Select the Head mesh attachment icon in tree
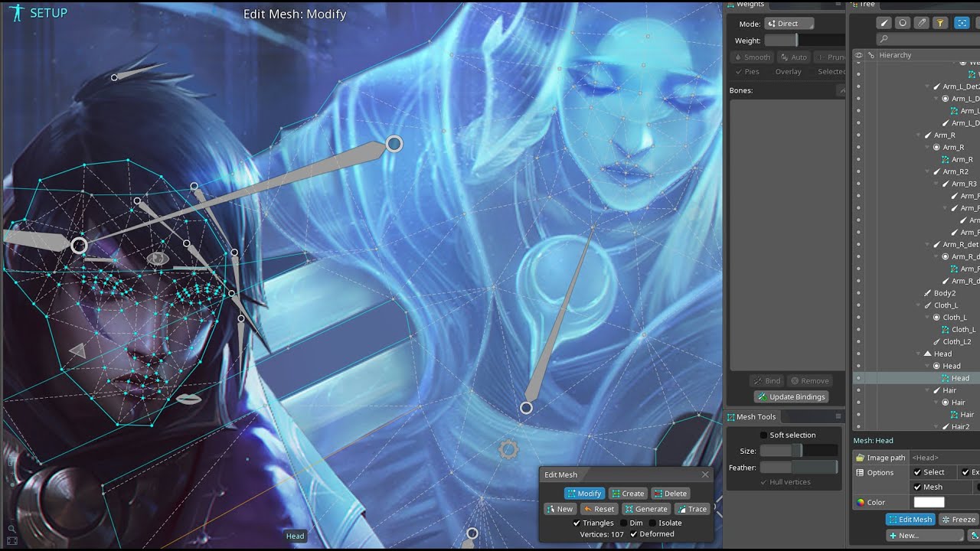This screenshot has width=980, height=551. pos(945,378)
